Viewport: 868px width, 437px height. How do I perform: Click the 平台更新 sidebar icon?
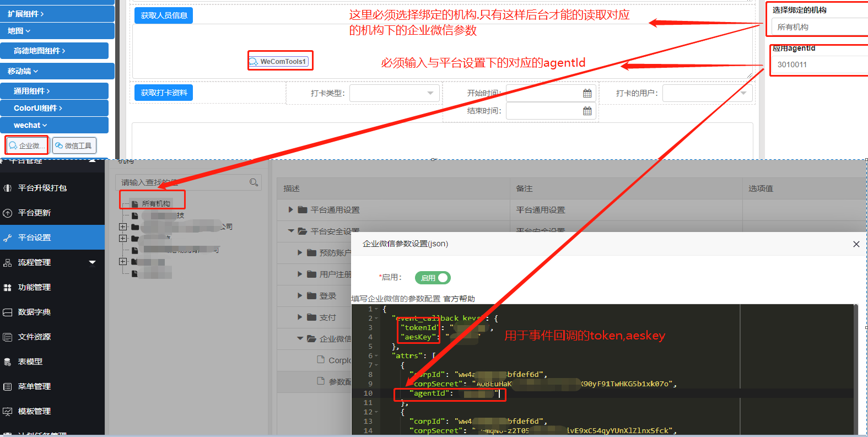tap(8, 213)
